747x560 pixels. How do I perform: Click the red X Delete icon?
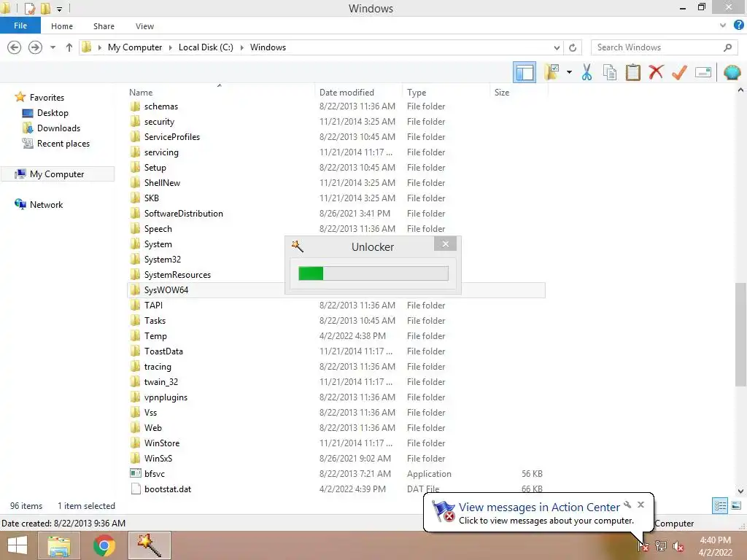pos(656,72)
